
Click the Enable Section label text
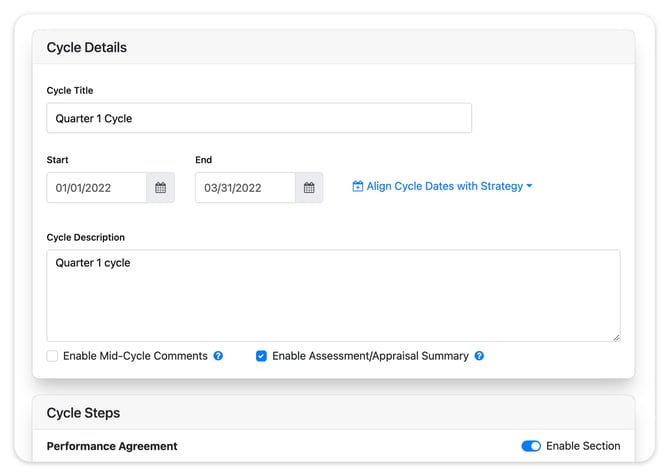click(x=583, y=446)
